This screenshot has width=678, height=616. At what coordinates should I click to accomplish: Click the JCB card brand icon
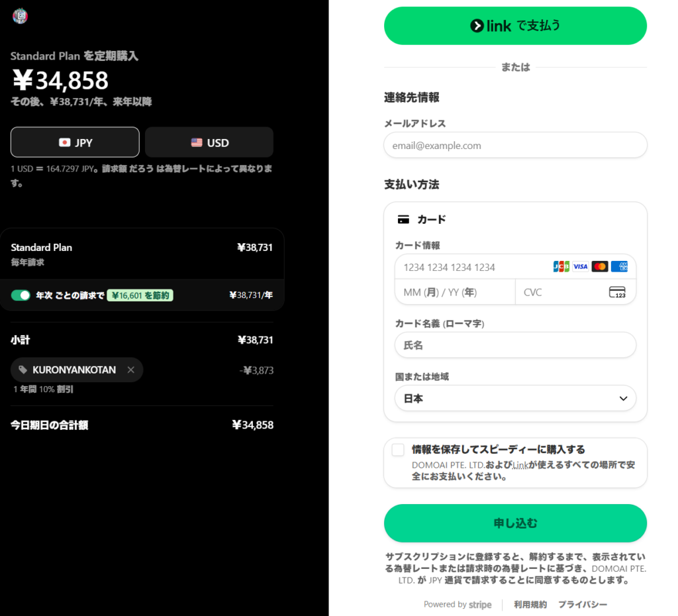click(x=561, y=266)
